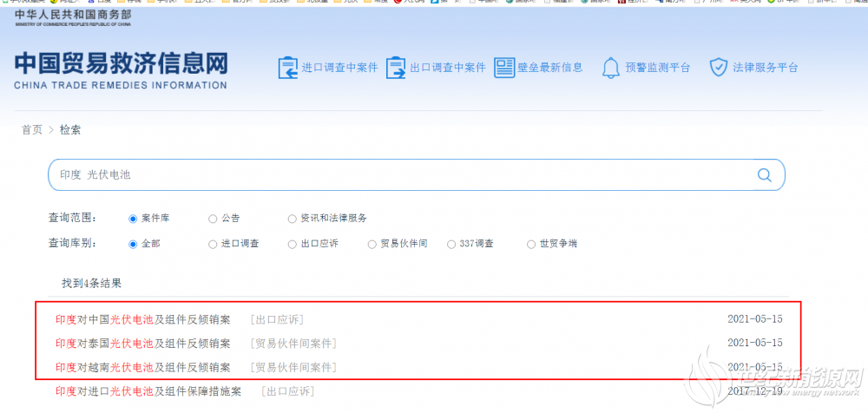
Task: Click the 查询库别 label
Action: 72,244
